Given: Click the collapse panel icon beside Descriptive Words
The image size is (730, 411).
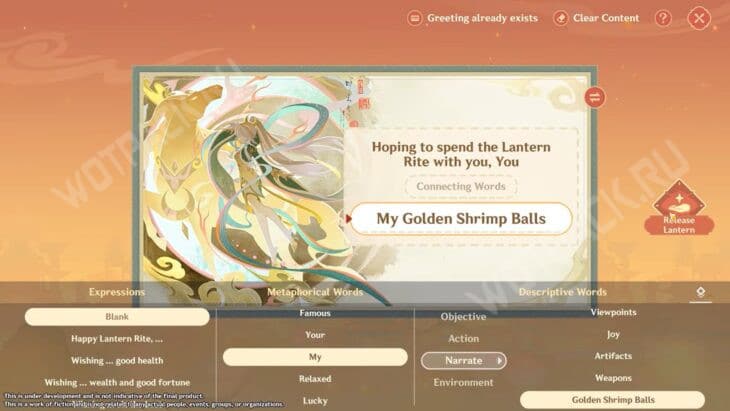Looking at the screenshot, I should (700, 292).
